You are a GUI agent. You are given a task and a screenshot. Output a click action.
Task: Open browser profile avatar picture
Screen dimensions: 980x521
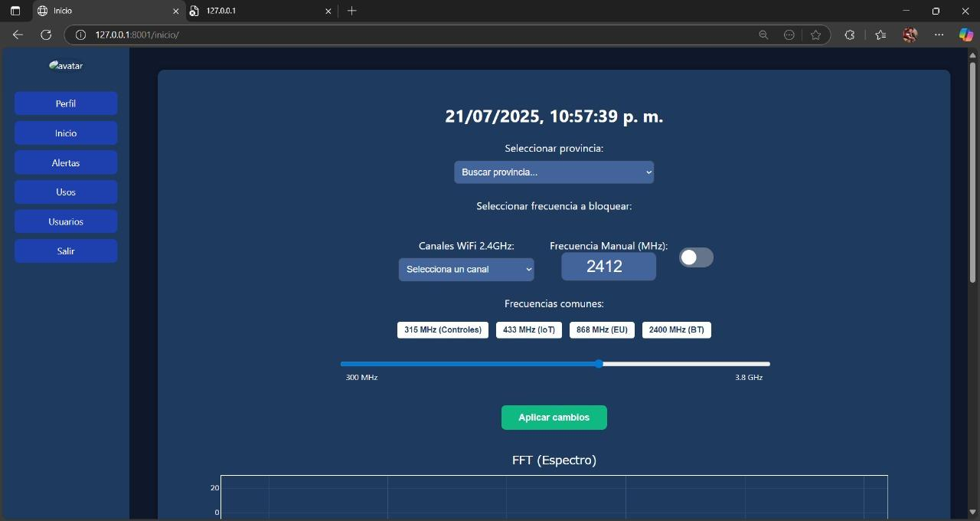point(910,34)
